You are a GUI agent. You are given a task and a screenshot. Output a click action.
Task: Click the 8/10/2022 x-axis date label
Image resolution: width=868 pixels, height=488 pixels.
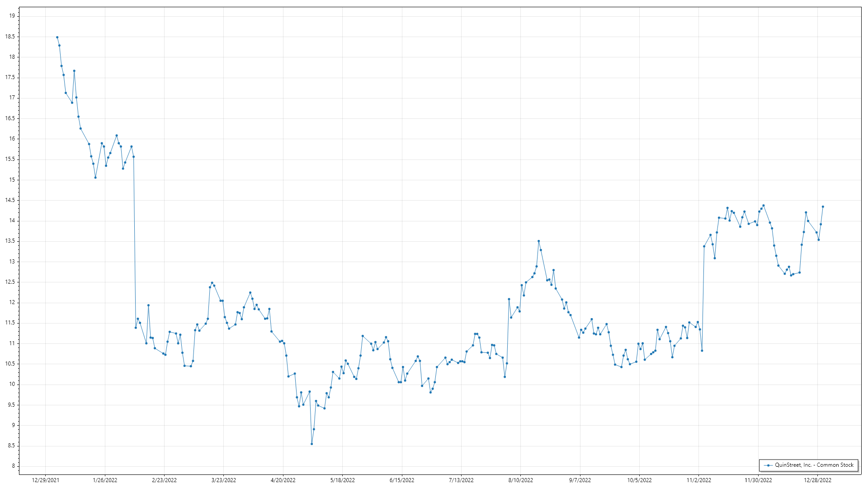[520, 480]
